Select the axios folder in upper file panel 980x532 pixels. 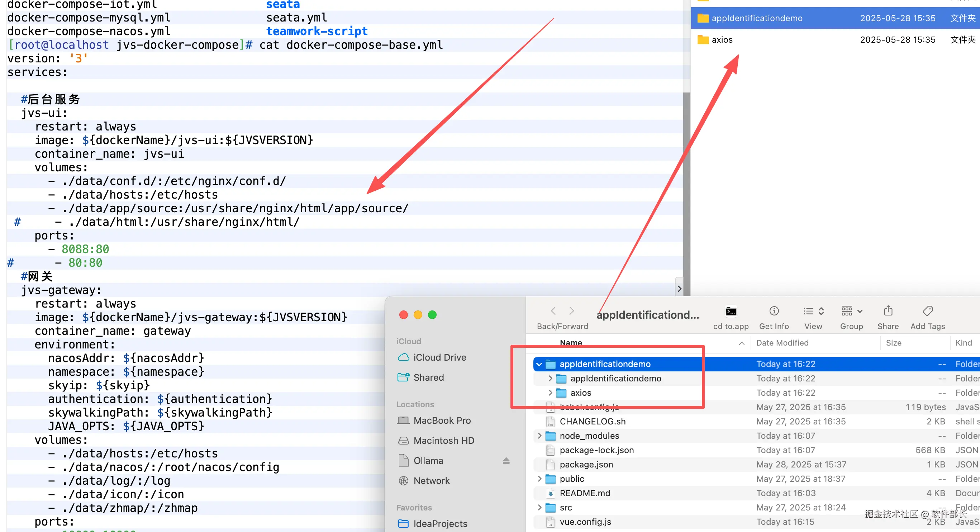722,39
